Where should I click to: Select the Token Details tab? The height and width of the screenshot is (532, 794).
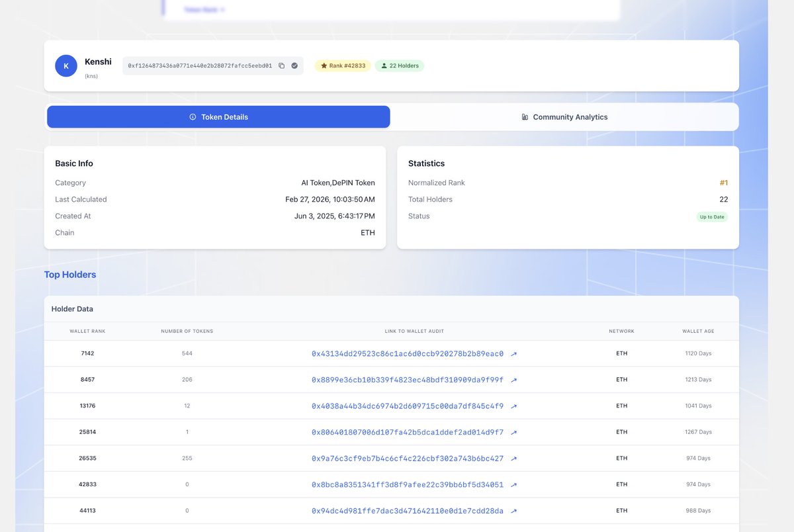tap(218, 117)
